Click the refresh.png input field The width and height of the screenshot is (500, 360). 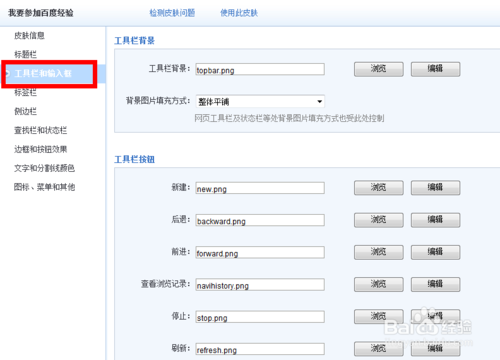tap(260, 349)
